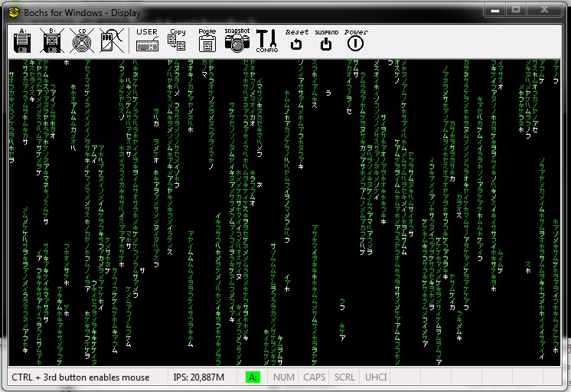Click the 'CTRL + 3rd button enables mouse' text
Image resolution: width=571 pixels, height=392 pixels.
pyautogui.click(x=80, y=377)
